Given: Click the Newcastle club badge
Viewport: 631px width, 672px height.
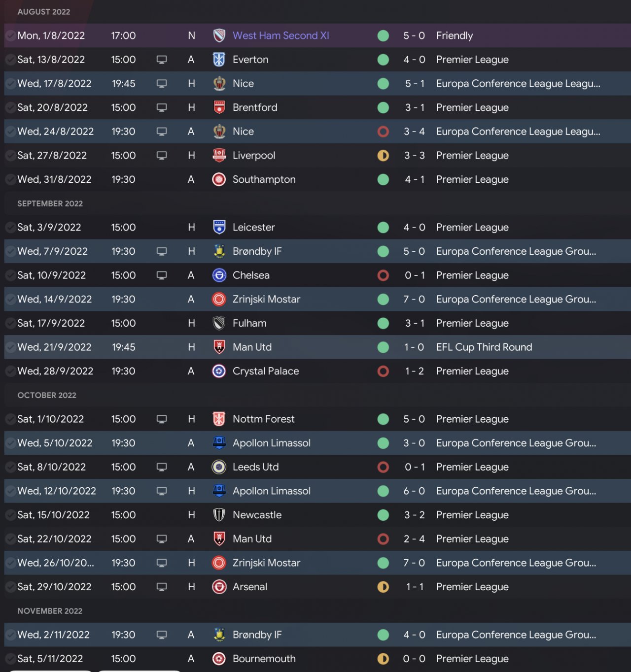Looking at the screenshot, I should 219,515.
